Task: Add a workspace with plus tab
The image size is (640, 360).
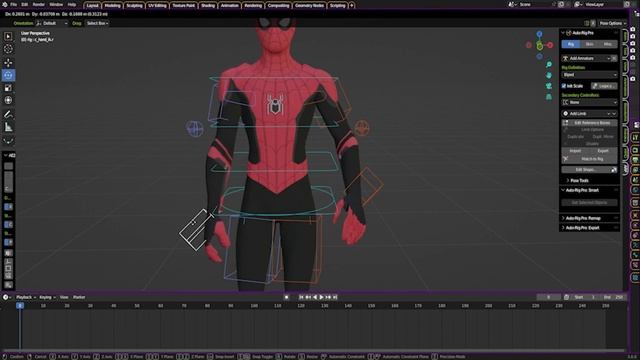Action: (351, 5)
